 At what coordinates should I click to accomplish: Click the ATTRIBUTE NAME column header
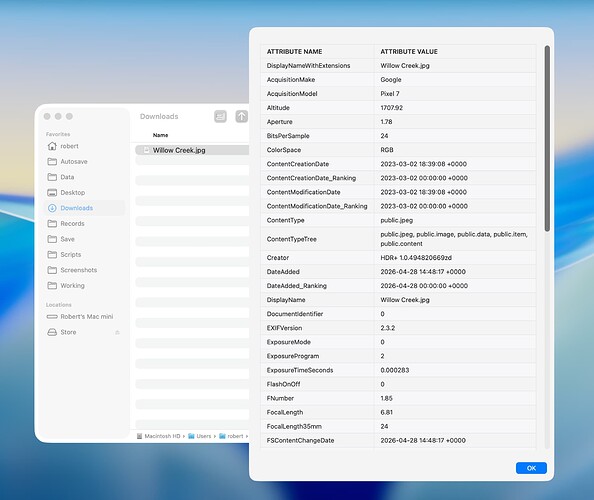294,52
